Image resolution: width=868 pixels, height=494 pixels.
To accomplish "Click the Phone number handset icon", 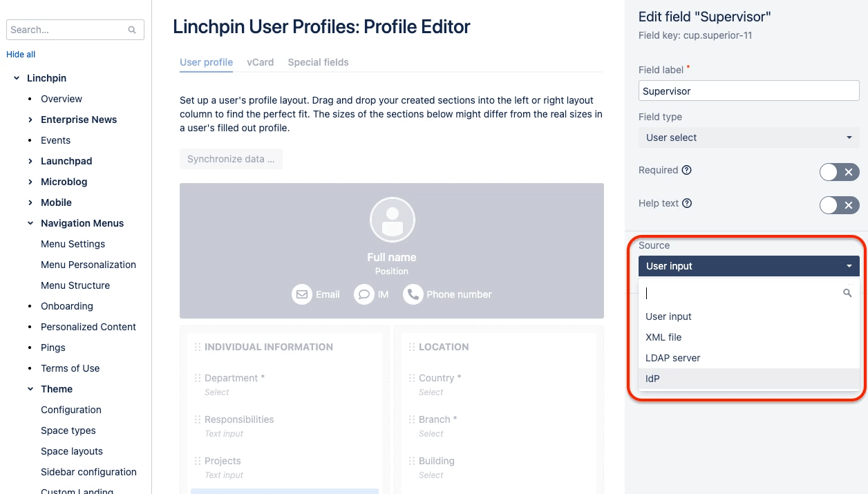I will [x=413, y=294].
